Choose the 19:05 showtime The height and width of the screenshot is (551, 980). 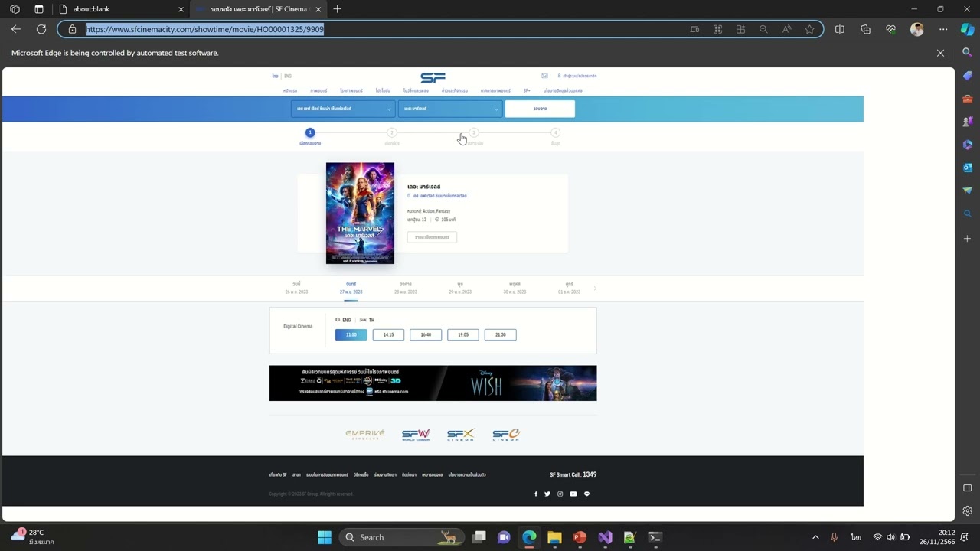(x=463, y=334)
